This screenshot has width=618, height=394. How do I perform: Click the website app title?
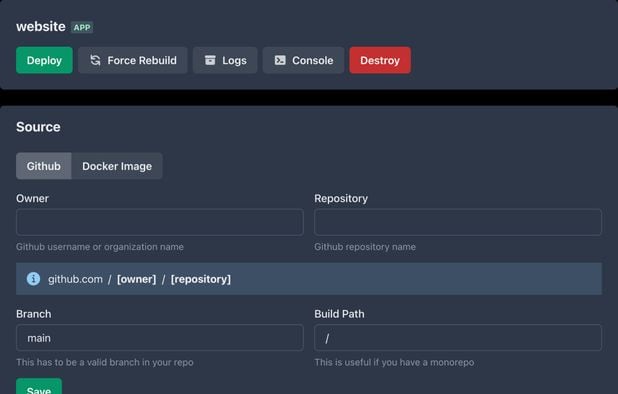tap(41, 26)
